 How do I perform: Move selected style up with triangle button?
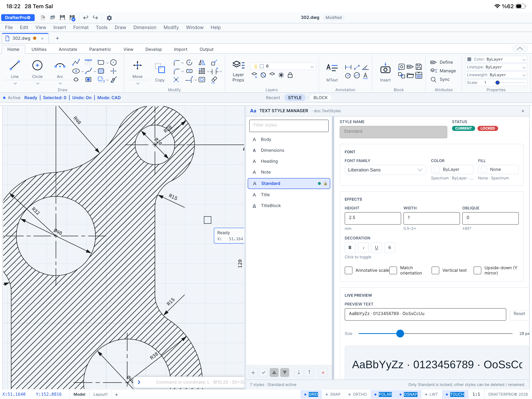274,372
